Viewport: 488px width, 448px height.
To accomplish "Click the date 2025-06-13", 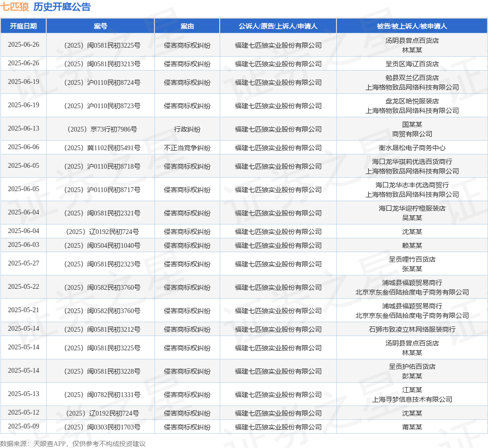I will [x=24, y=128].
